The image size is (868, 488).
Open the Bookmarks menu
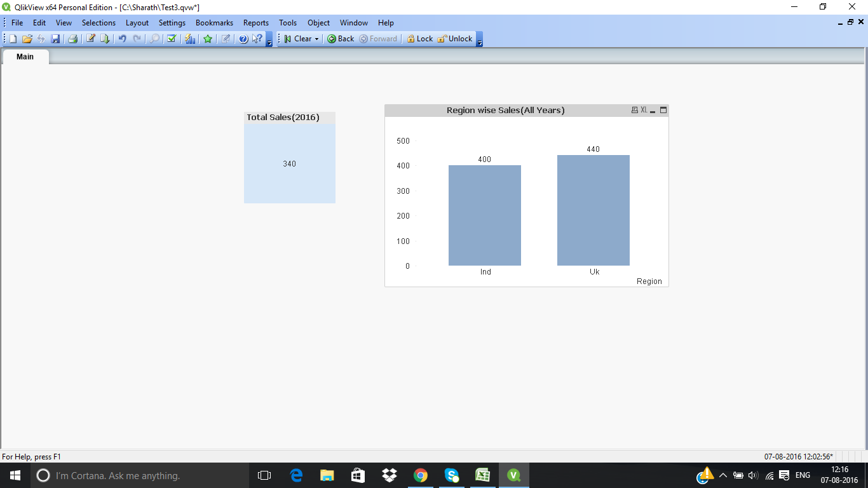(214, 23)
